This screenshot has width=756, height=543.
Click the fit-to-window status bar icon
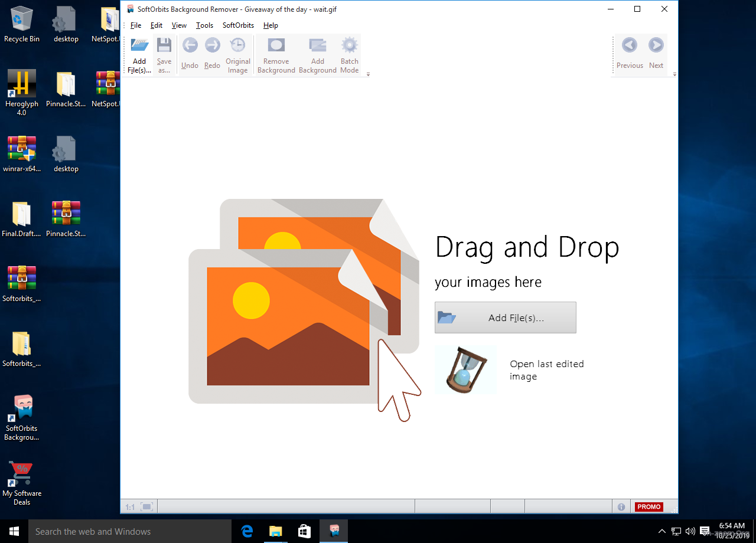[x=147, y=506]
